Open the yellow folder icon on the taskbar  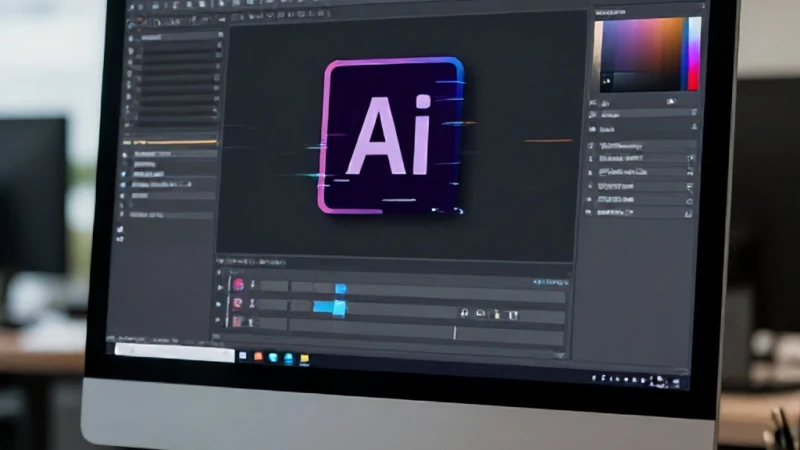point(304,359)
